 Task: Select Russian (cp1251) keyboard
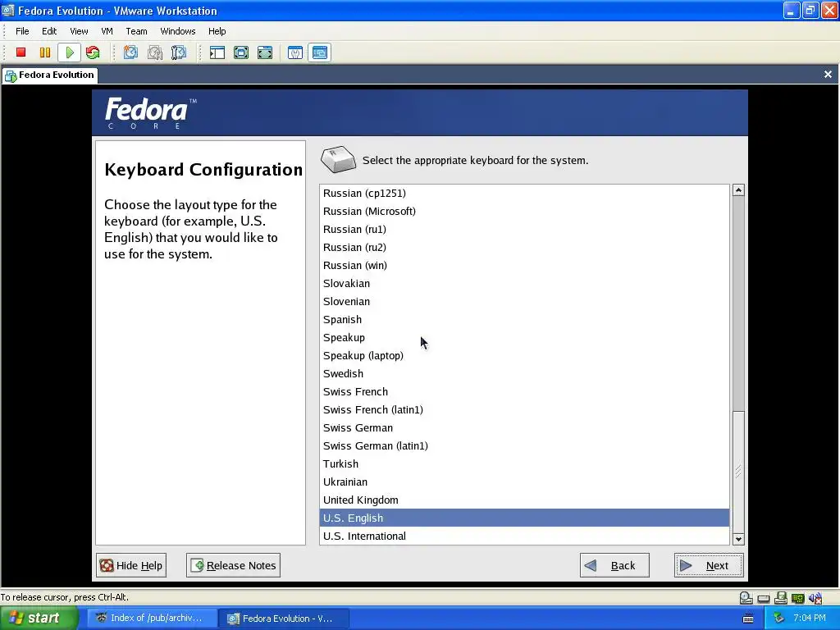(x=524, y=194)
